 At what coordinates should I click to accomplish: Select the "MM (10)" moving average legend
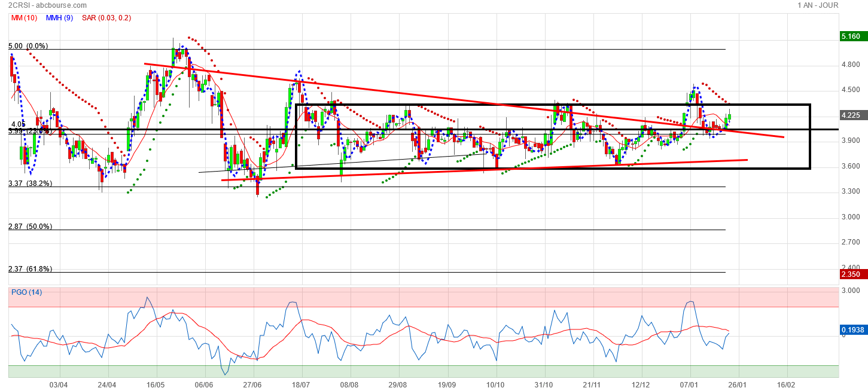pyautogui.click(x=24, y=18)
